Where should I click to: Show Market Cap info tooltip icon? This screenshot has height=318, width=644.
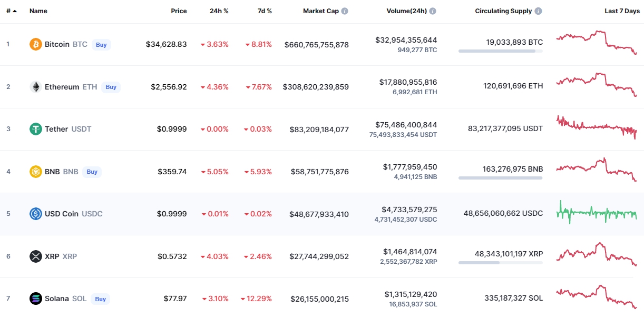[345, 11]
